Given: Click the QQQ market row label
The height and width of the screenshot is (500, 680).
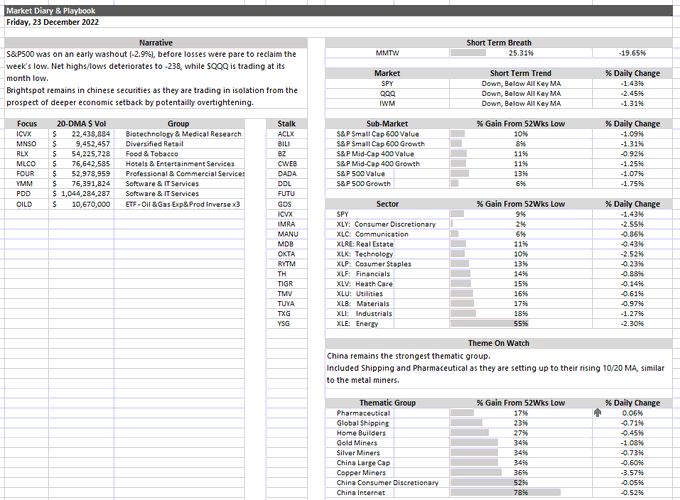Looking at the screenshot, I should point(386,93).
